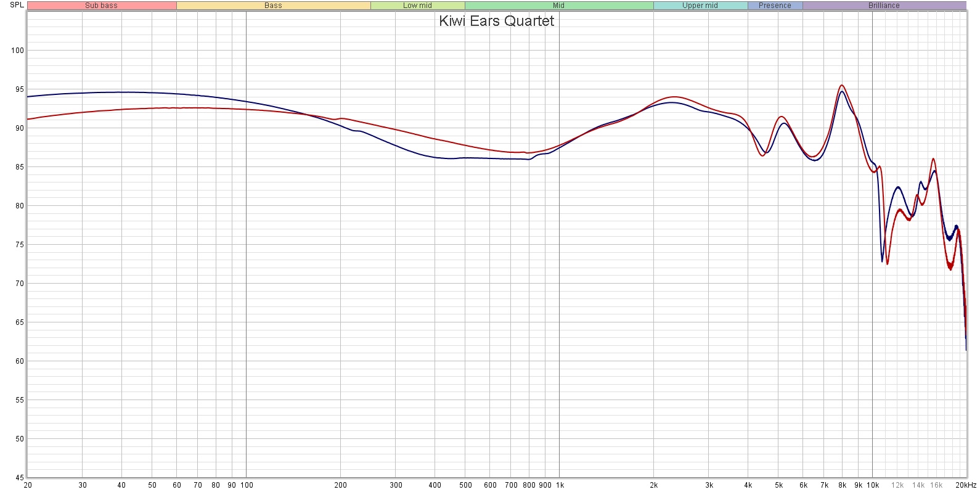
Task: Click the 100 dB label on SPL axis
Action: click(x=17, y=51)
